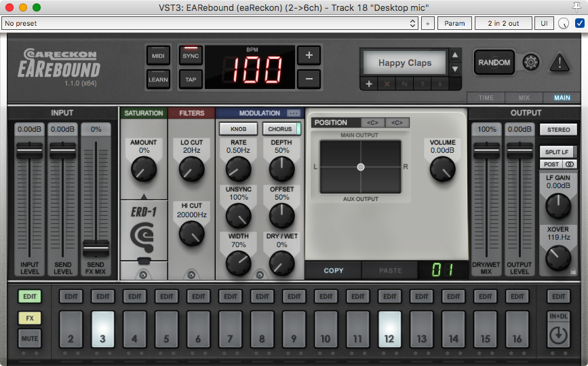Screen dimensions: 588x366
Task: Toggle the MIDI button
Action: [158, 56]
